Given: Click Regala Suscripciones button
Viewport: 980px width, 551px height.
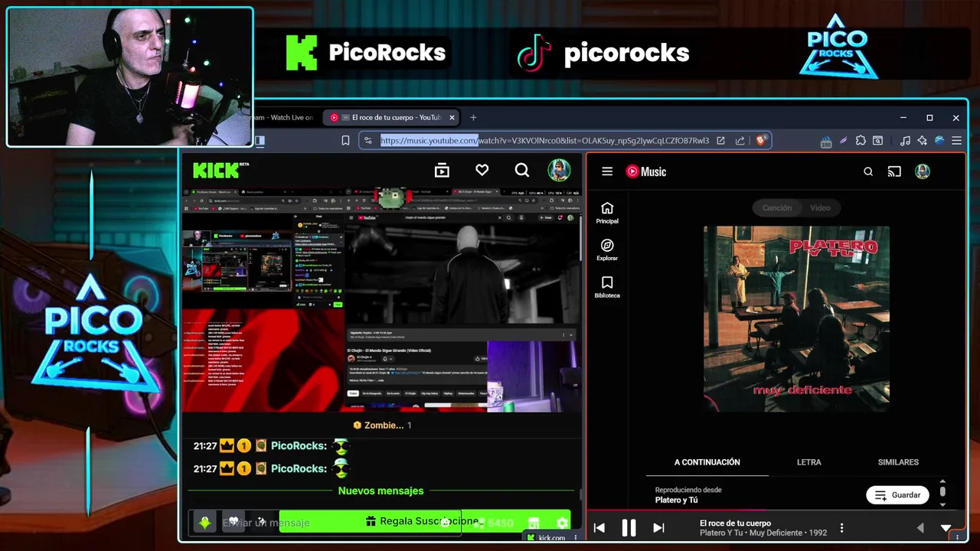Looking at the screenshot, I should 424,521.
